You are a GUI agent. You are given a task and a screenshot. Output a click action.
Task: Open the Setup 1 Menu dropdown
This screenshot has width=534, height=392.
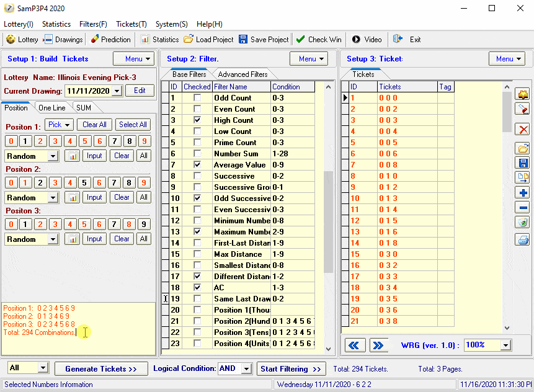133,58
